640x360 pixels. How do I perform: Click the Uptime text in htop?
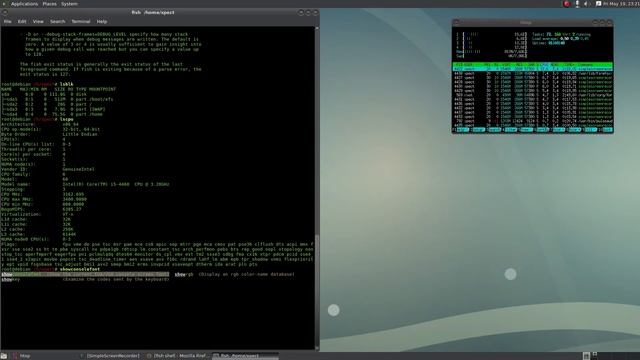pyautogui.click(x=549, y=43)
